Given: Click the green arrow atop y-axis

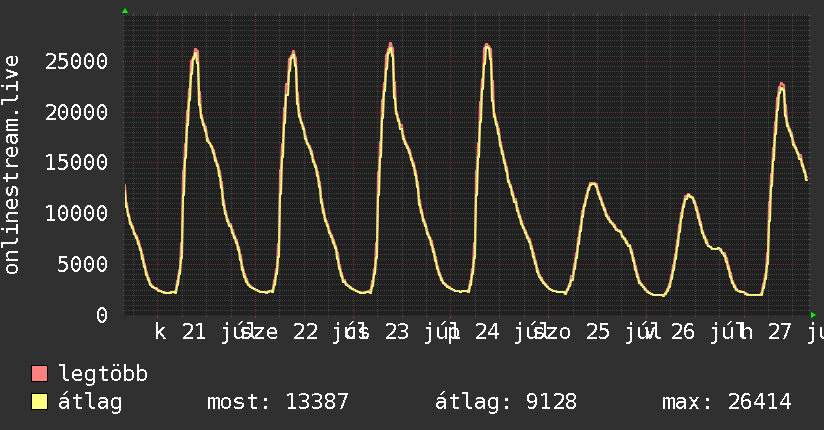Looking at the screenshot, I should pos(125,11).
